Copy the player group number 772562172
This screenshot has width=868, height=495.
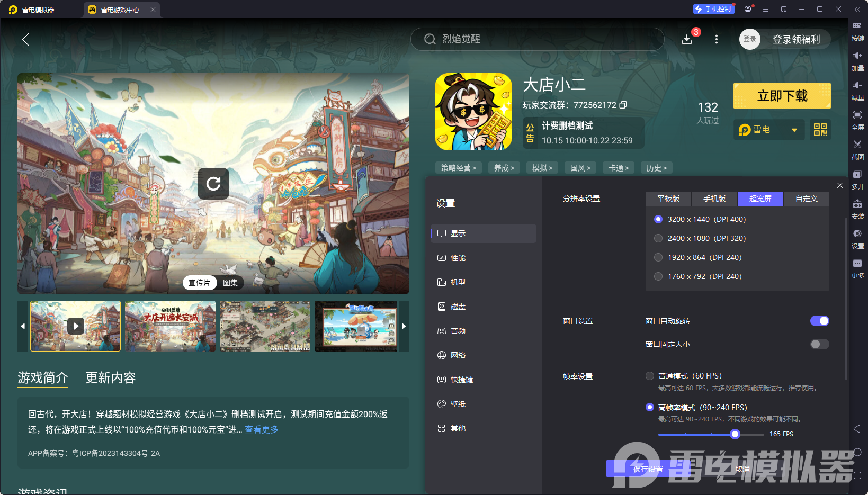[623, 105]
